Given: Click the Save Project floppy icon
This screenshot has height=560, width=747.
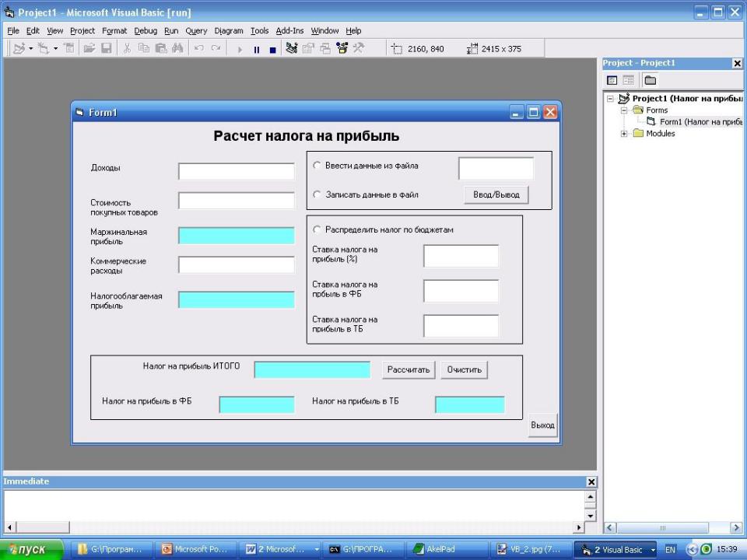Looking at the screenshot, I should 107,48.
